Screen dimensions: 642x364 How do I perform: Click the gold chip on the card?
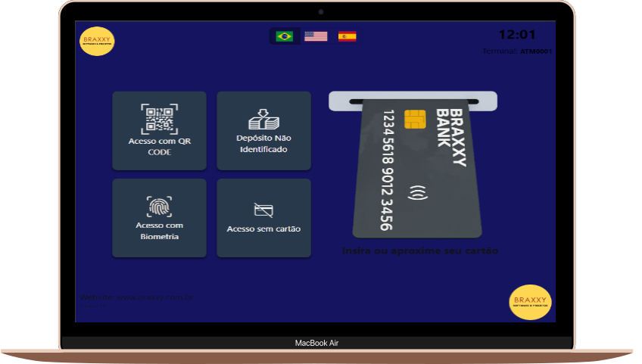[x=415, y=119]
